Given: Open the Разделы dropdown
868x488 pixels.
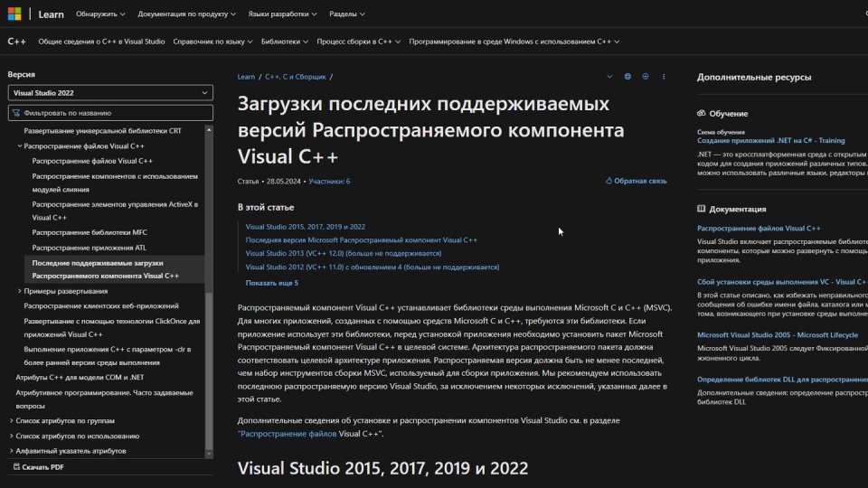Looking at the screenshot, I should pyautogui.click(x=347, y=14).
